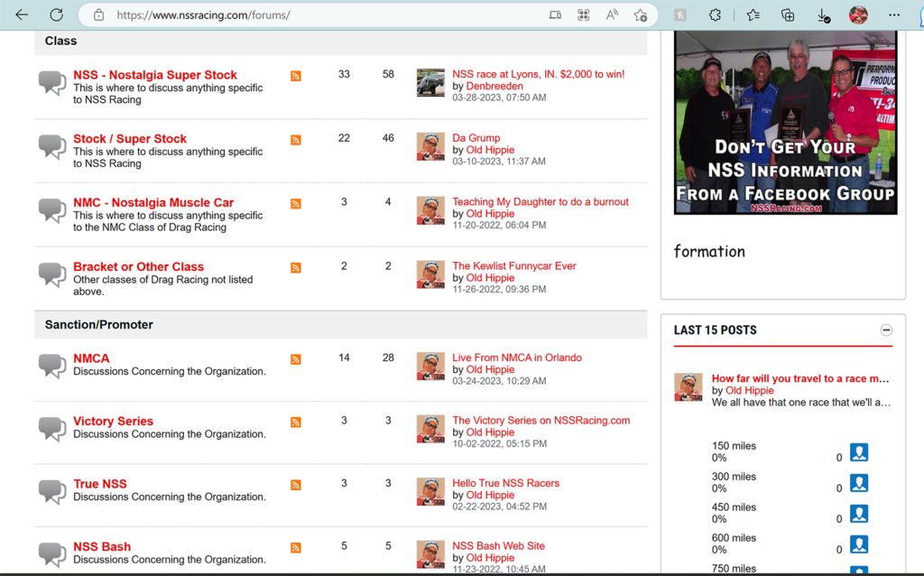Visit Denbreeden's user profile link
The image size is (924, 576).
pos(494,87)
